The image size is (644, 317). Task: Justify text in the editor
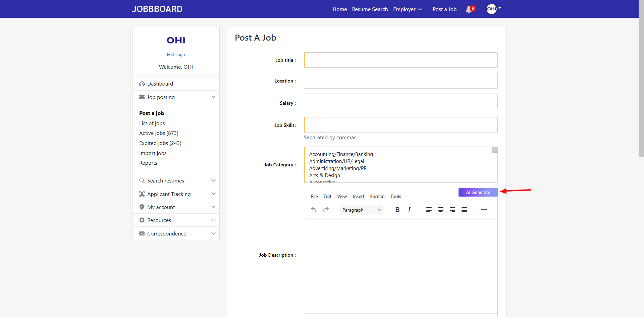click(x=464, y=210)
